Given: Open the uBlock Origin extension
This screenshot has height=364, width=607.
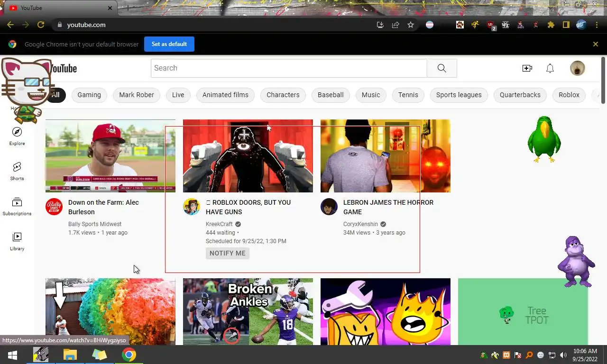Looking at the screenshot, I should (x=491, y=25).
